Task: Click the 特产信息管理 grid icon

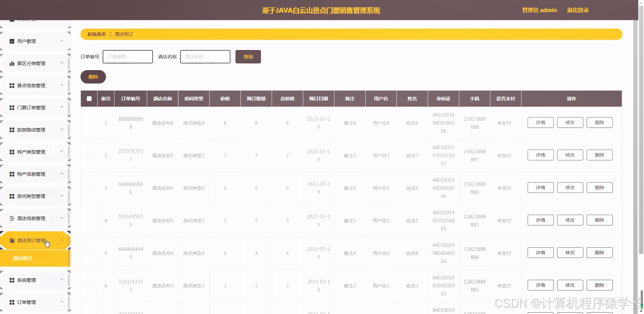Action: [12, 174]
